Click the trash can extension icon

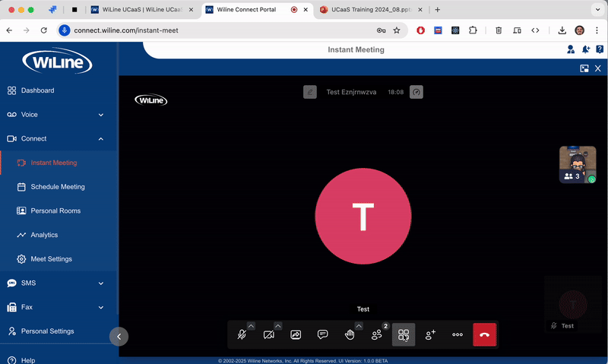coord(499,30)
